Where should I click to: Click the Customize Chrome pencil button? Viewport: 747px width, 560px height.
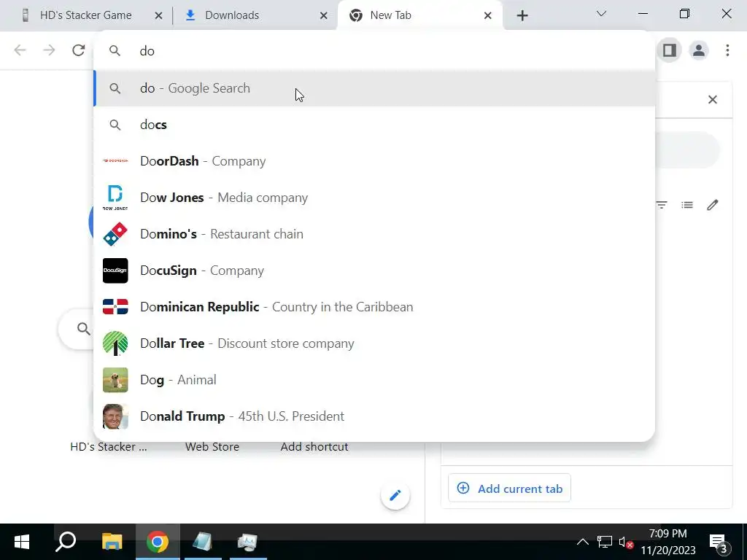tap(395, 495)
